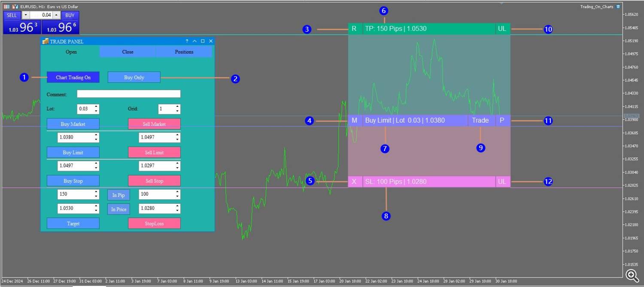The image size is (644, 287).
Task: Click the Trade Panel title bar icon
Action: click(x=46, y=41)
